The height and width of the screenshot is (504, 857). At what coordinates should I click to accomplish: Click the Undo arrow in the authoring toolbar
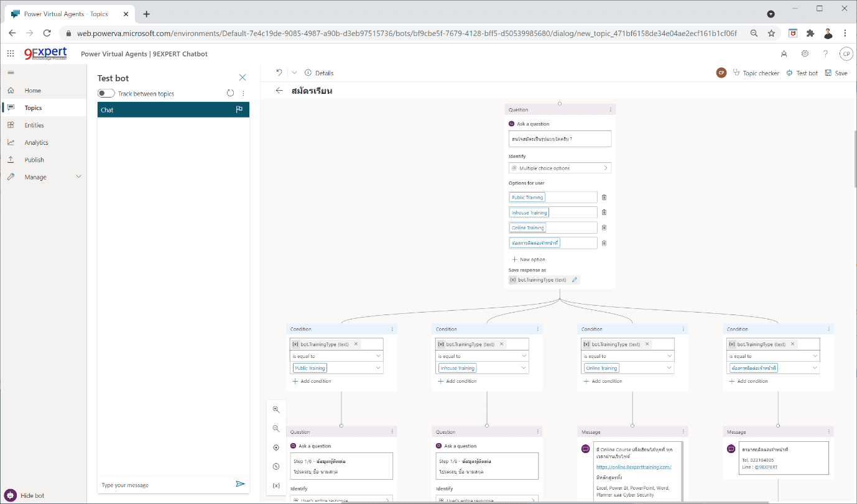pyautogui.click(x=278, y=72)
